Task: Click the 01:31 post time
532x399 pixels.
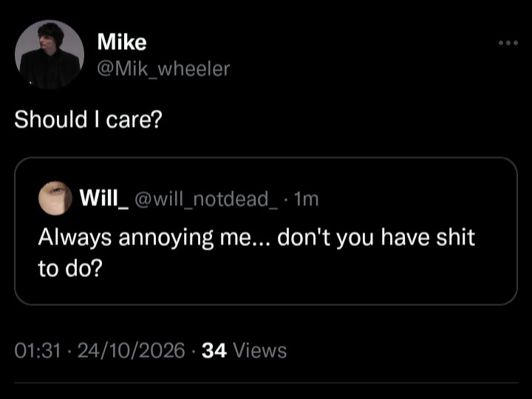Action: (x=38, y=350)
